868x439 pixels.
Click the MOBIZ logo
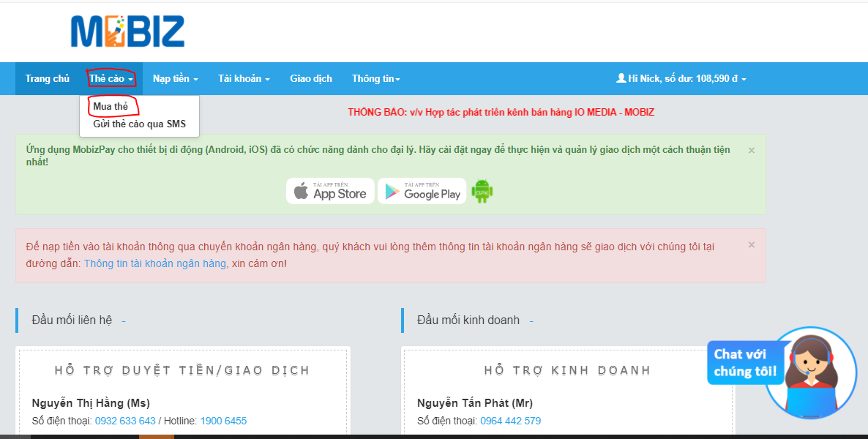[x=127, y=31]
